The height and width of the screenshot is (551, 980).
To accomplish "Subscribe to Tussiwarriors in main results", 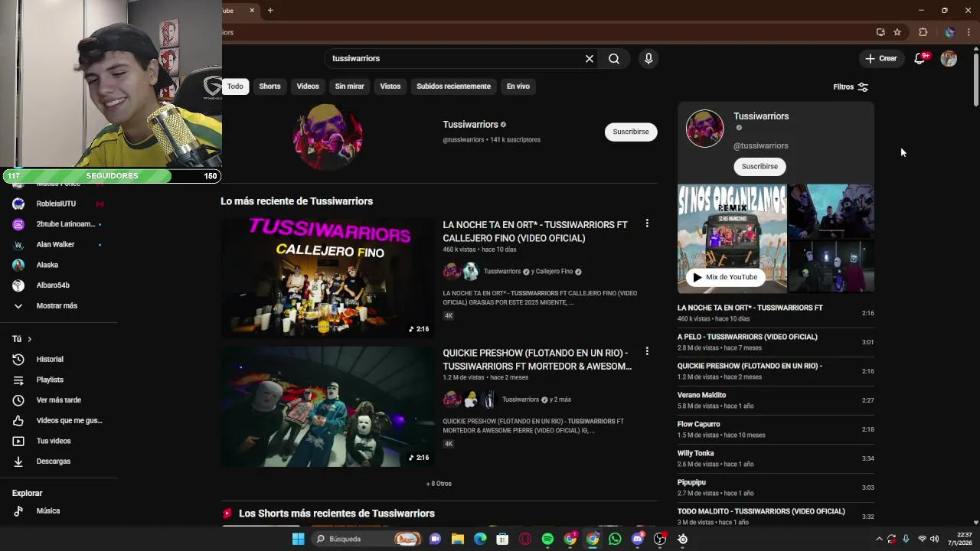I will (631, 132).
